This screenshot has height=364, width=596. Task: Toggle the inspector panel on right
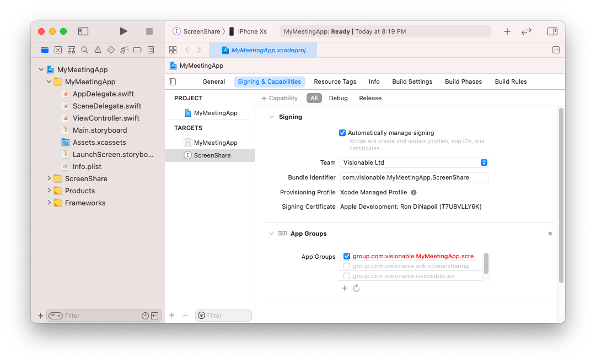(552, 31)
